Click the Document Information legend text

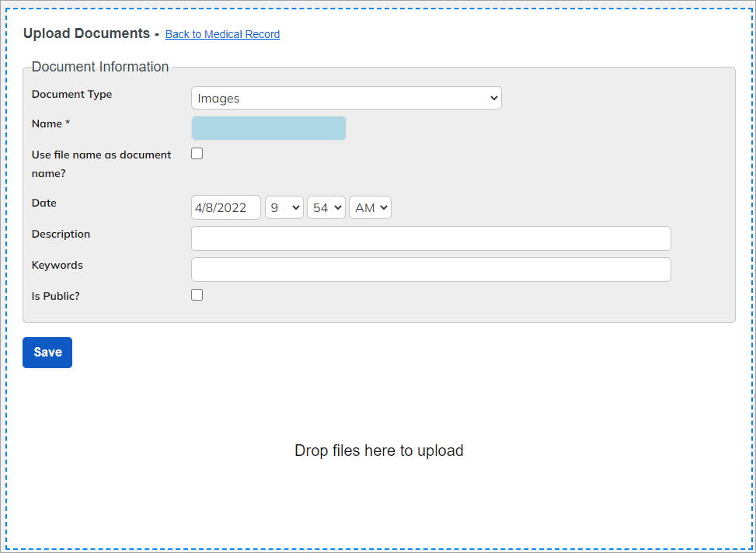tap(100, 67)
